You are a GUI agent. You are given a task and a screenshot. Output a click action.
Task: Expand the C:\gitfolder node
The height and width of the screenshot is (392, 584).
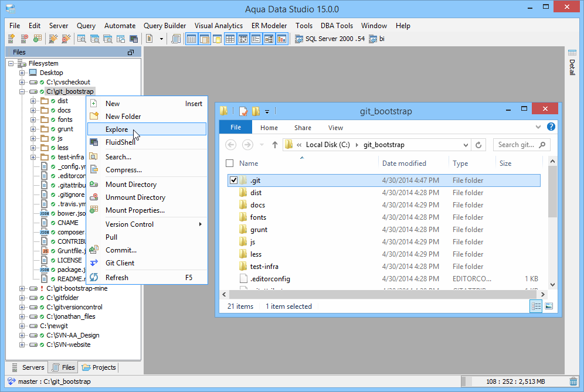click(22, 298)
